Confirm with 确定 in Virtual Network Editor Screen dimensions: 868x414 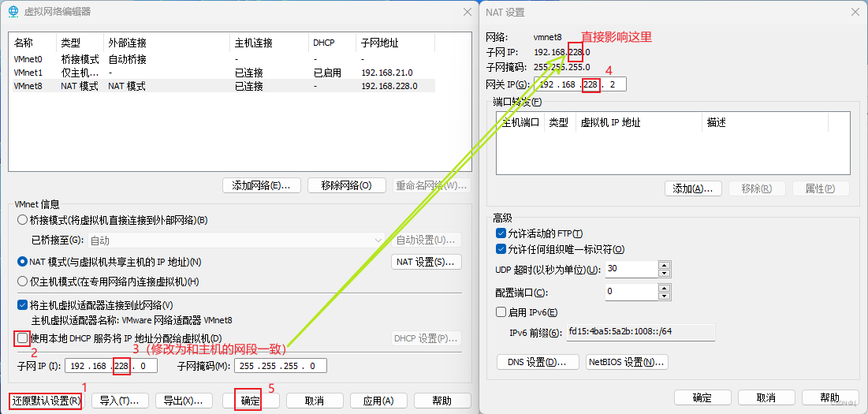click(250, 401)
